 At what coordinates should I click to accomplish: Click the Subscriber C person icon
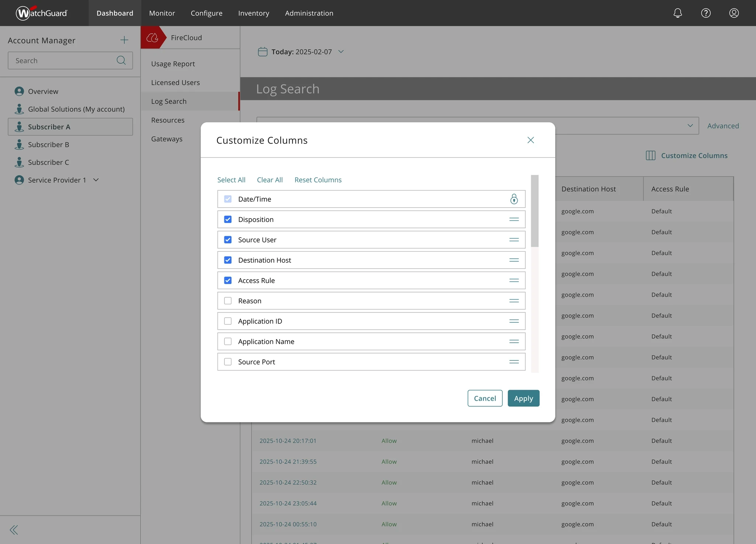(x=19, y=162)
